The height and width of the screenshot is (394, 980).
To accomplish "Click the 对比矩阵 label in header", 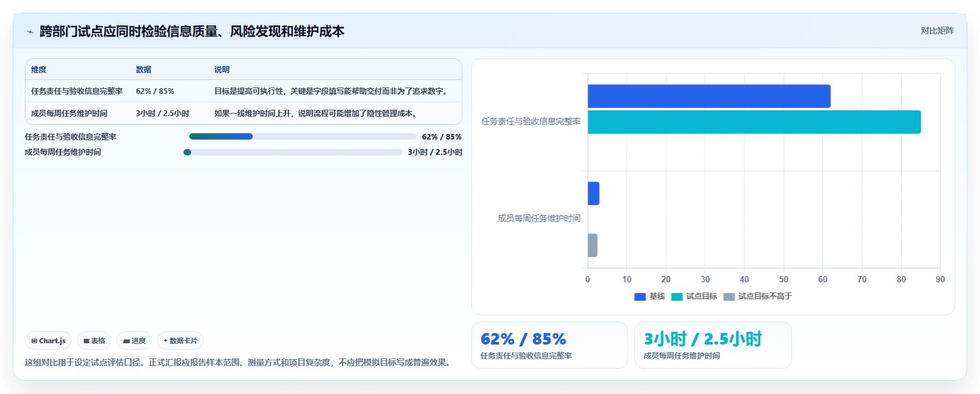I will (x=937, y=30).
